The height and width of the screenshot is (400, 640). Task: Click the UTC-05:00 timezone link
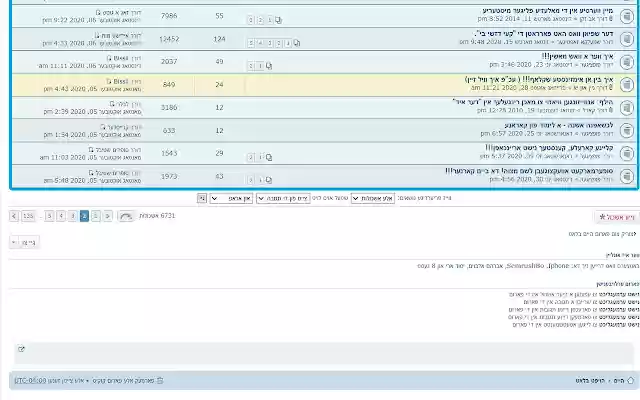point(31,380)
